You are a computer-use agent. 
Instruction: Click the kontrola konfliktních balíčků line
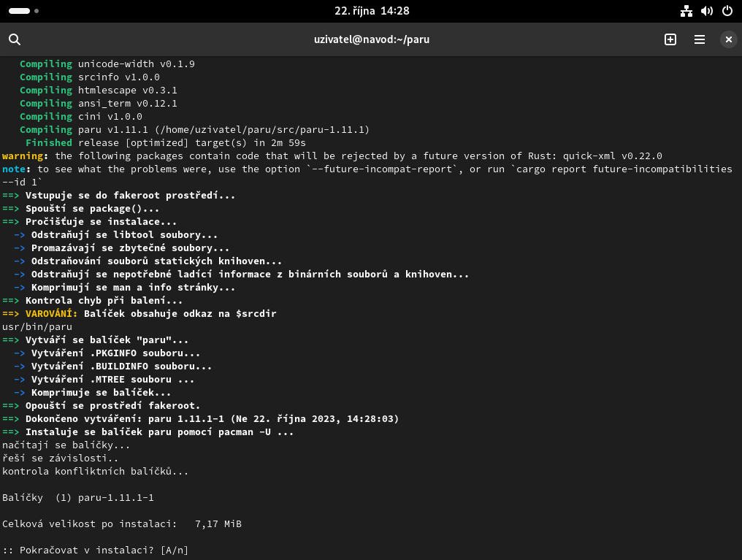95,471
